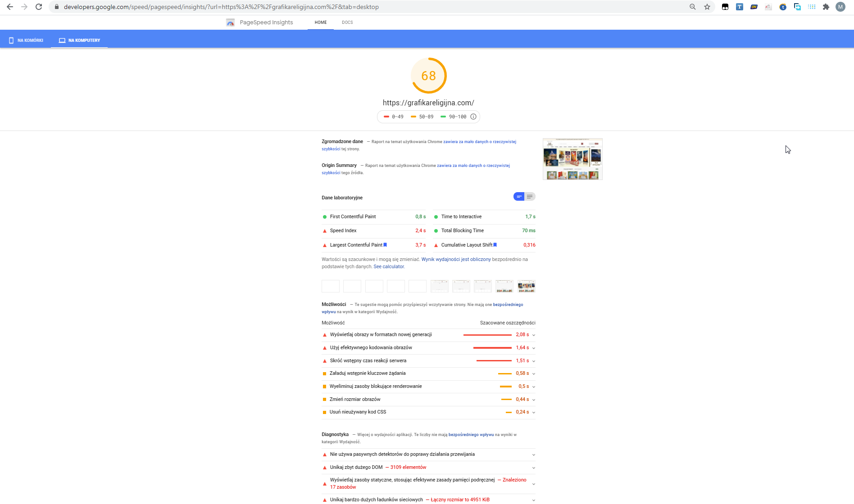Switch to the NA KOMÓRKI tab
The height and width of the screenshot is (504, 854).
pyautogui.click(x=26, y=40)
